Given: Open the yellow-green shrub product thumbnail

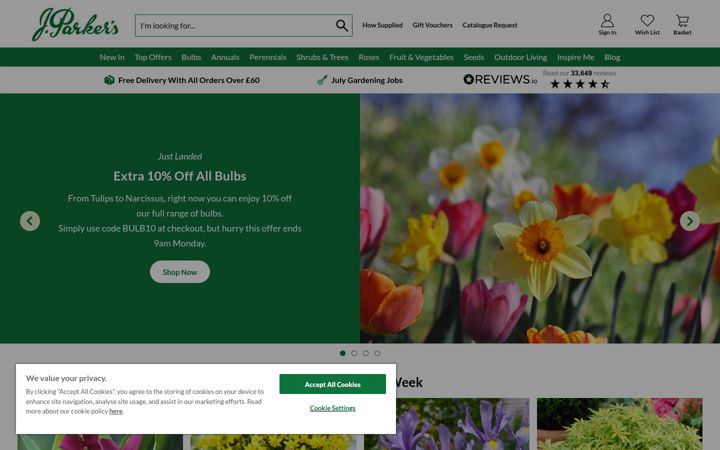Looking at the screenshot, I should pos(619,424).
